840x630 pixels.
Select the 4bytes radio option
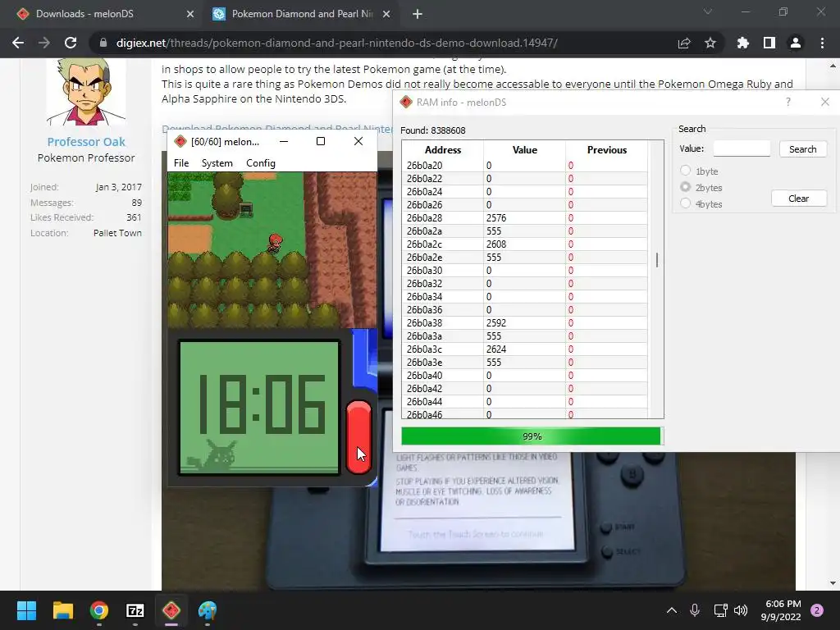[685, 203]
